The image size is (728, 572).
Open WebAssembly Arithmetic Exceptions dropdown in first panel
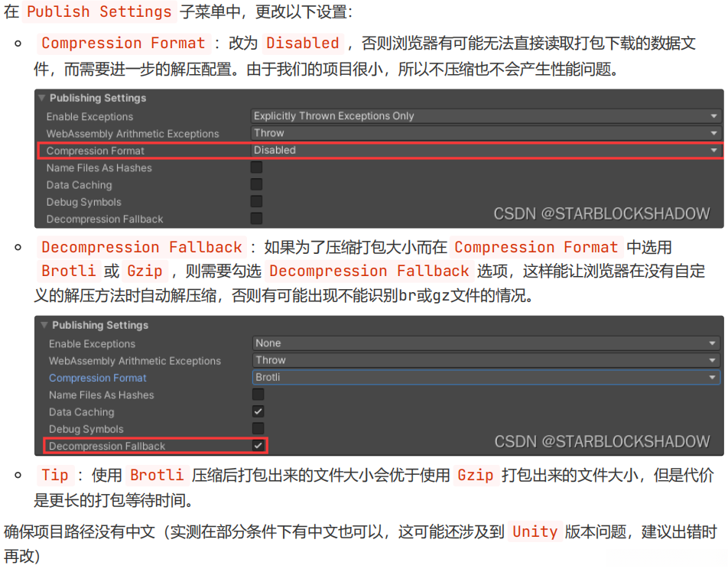pyautogui.click(x=486, y=133)
